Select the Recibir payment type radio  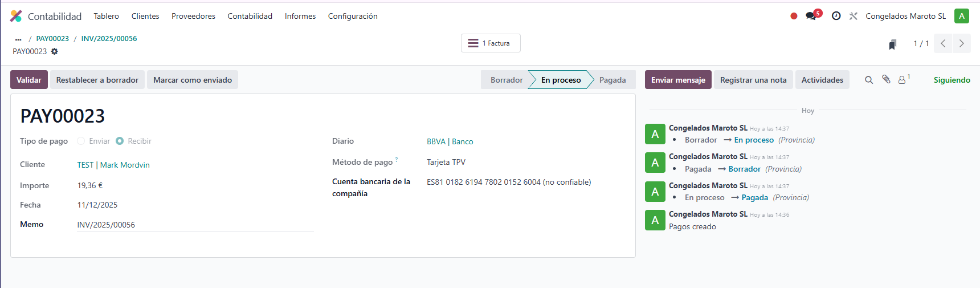point(120,141)
